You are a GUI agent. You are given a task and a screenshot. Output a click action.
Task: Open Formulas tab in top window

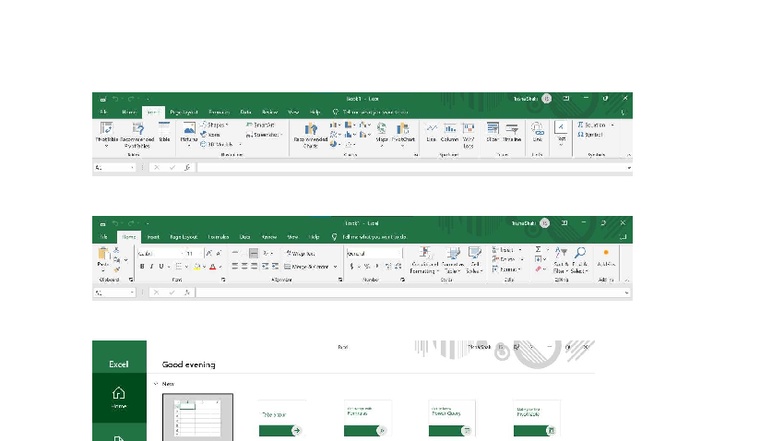pos(219,112)
